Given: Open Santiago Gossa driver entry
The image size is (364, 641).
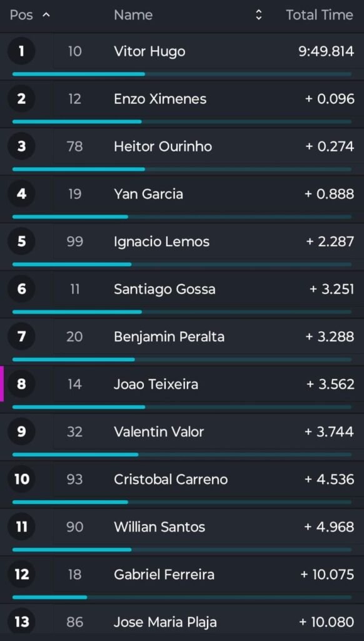Looking at the screenshot, I should coord(164,289).
